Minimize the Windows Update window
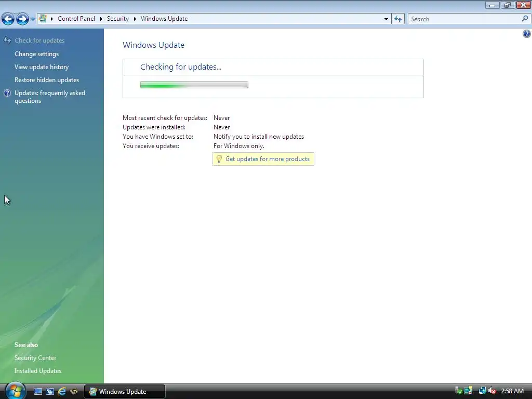The width and height of the screenshot is (532, 399). click(x=492, y=5)
